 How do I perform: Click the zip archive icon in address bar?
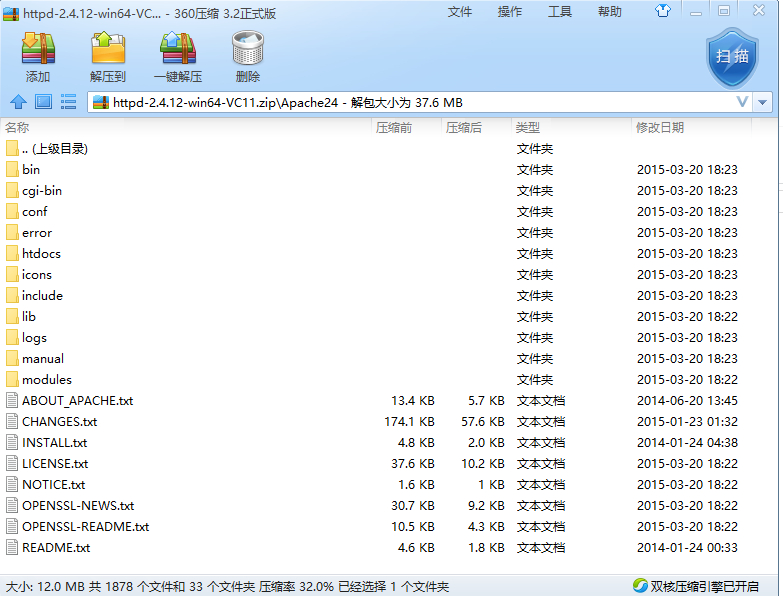tap(101, 102)
